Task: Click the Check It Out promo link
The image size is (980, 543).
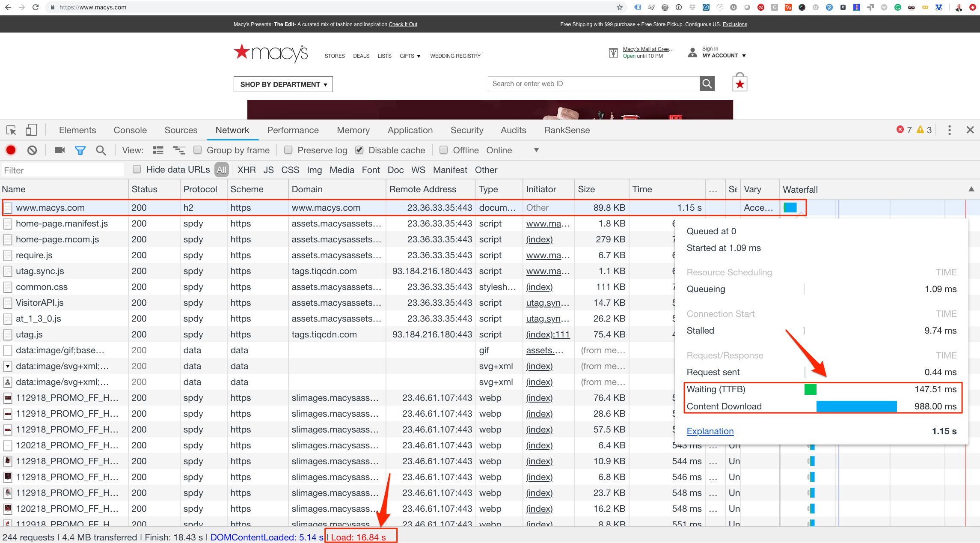Action: (403, 24)
